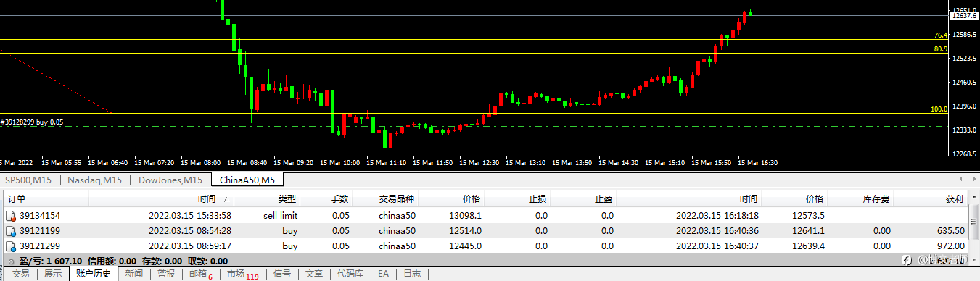Click open price 12445.0
The width and height of the screenshot is (980, 281).
(466, 247)
